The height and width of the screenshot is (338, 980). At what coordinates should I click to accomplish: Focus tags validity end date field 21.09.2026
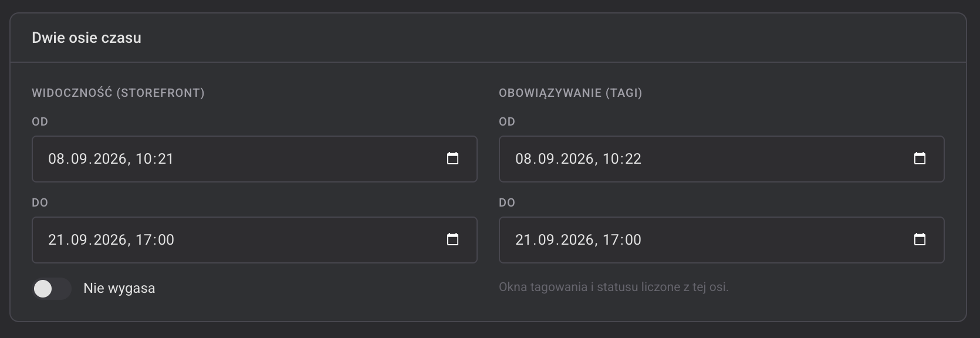(x=721, y=240)
